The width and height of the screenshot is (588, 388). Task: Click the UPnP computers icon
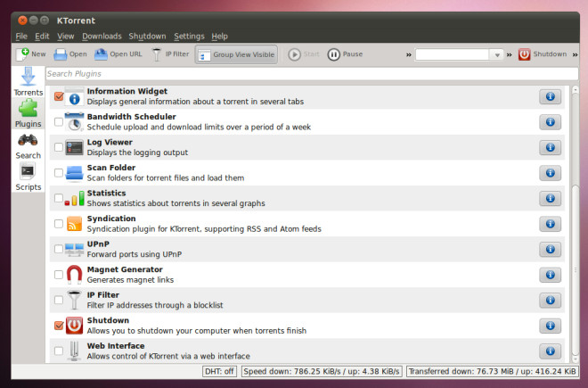coord(74,250)
